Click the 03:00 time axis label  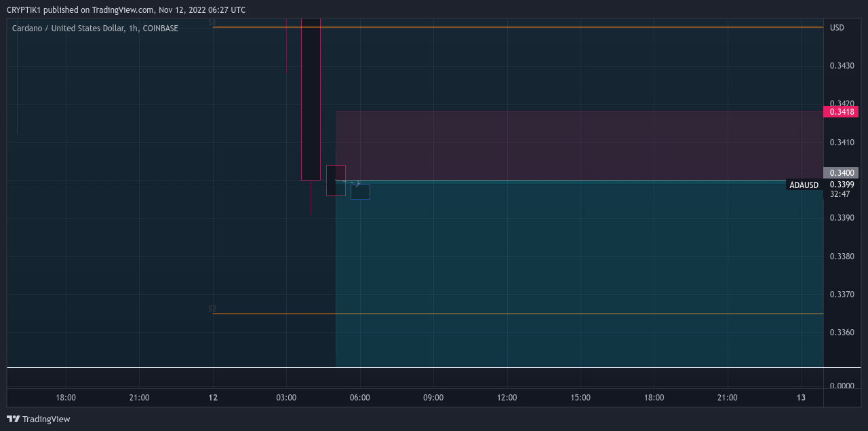286,398
